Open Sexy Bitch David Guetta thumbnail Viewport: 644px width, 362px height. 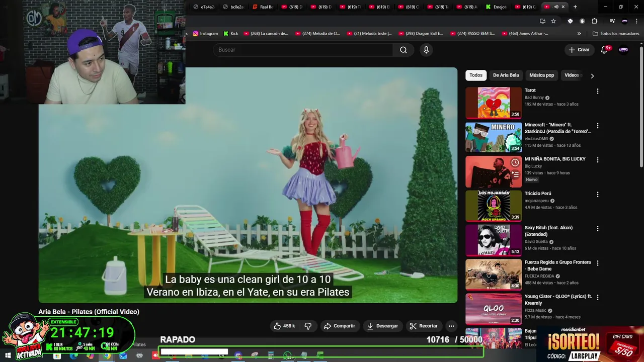494,240
